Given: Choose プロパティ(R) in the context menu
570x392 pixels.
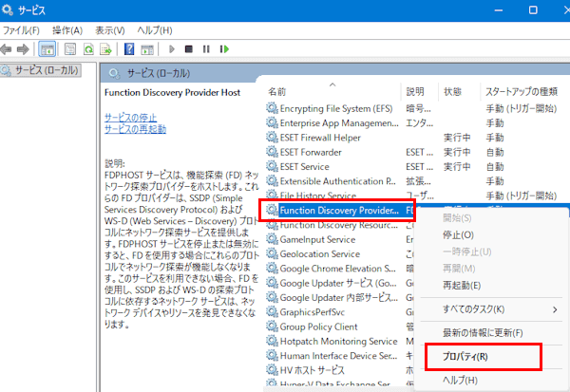Looking at the screenshot, I should pos(465,356).
